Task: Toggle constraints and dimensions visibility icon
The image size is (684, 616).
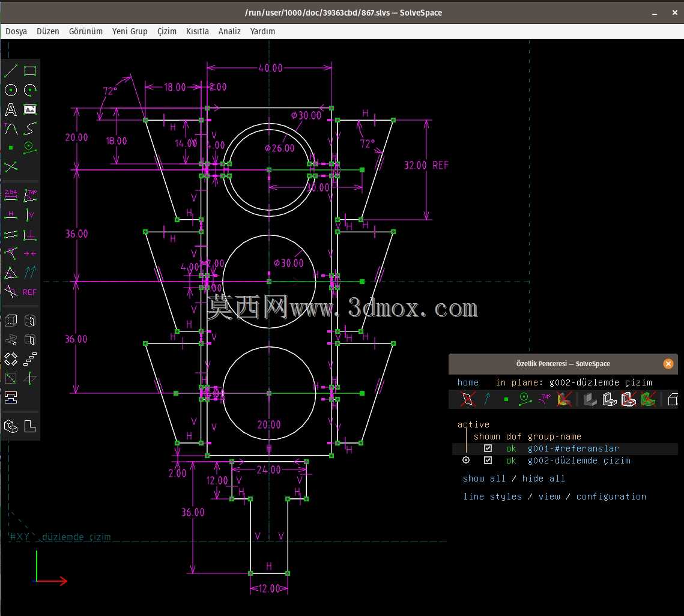Action: tap(545, 399)
